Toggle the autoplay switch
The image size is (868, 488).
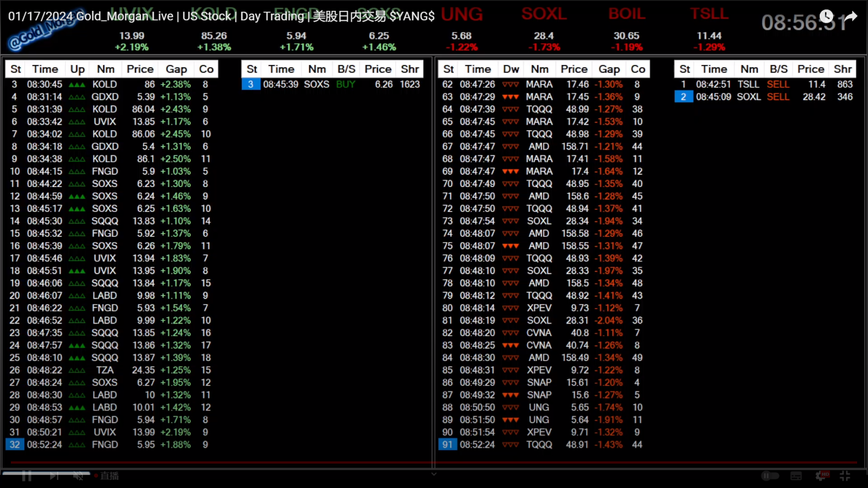pyautogui.click(x=770, y=476)
